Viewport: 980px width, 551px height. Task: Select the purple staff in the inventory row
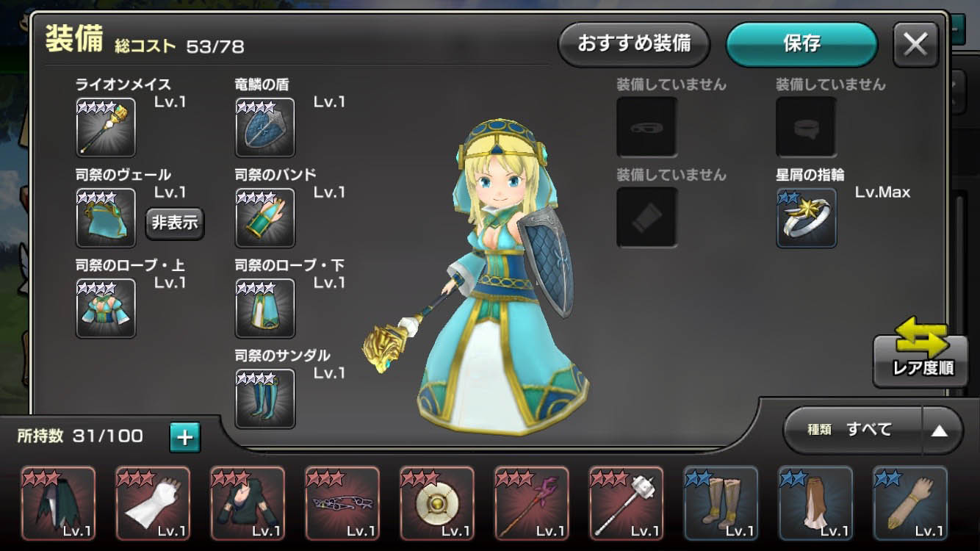coord(532,503)
